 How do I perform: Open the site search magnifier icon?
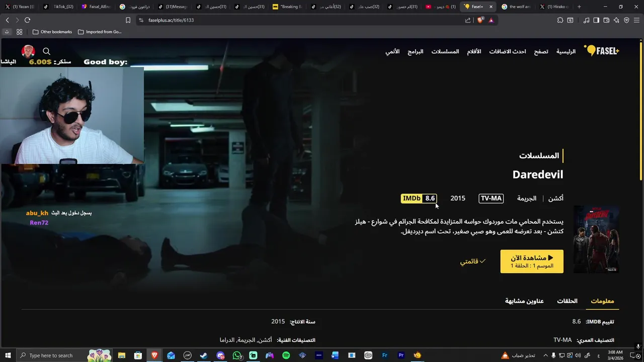(46, 51)
